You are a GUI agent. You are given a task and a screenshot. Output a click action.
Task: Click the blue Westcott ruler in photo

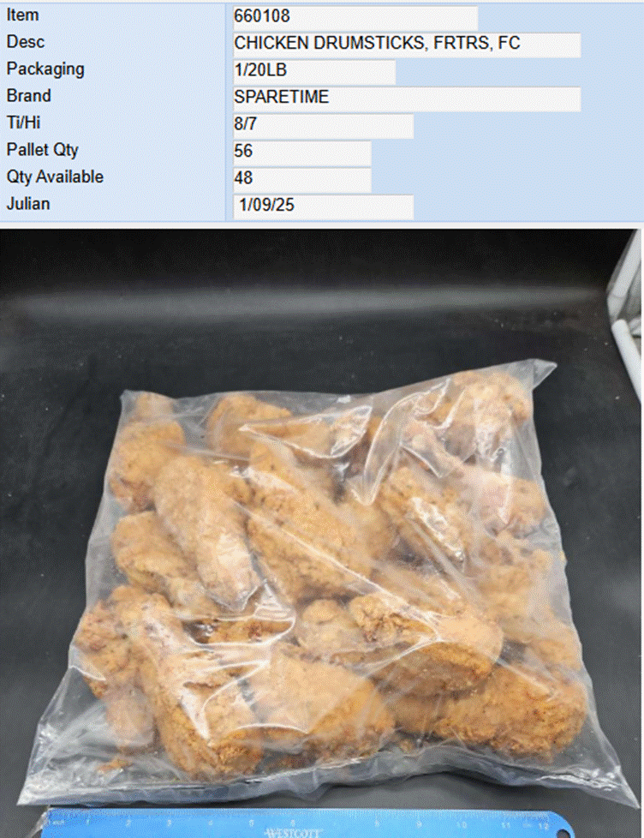pos(307,824)
